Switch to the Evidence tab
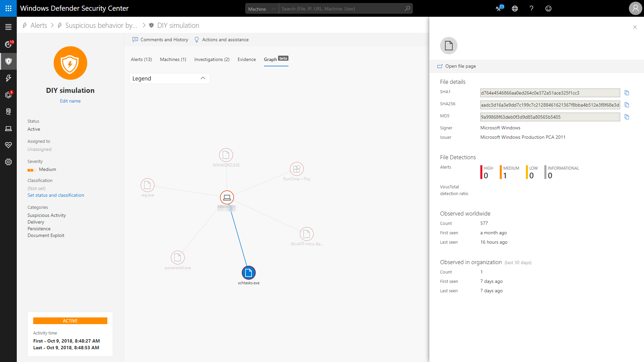 (247, 59)
